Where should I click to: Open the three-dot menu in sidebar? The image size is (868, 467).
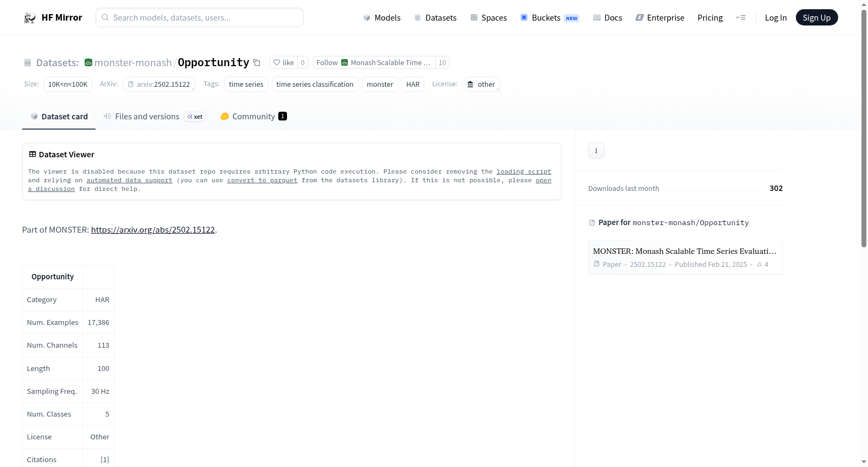click(596, 151)
